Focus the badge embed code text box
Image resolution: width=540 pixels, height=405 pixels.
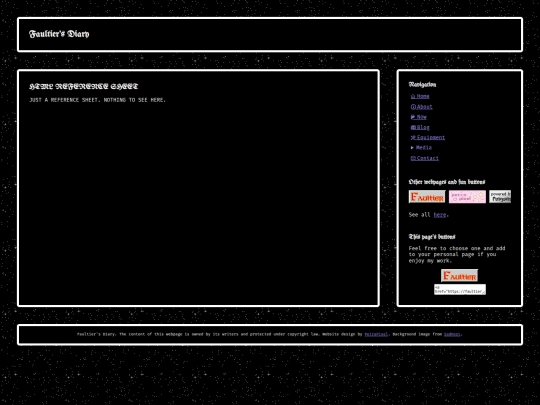[460, 289]
